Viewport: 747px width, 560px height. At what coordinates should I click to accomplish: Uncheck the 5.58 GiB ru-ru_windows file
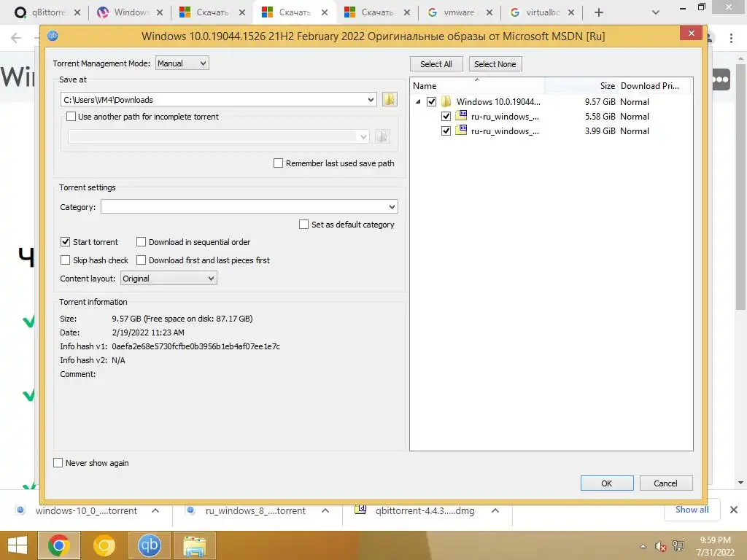coord(446,116)
